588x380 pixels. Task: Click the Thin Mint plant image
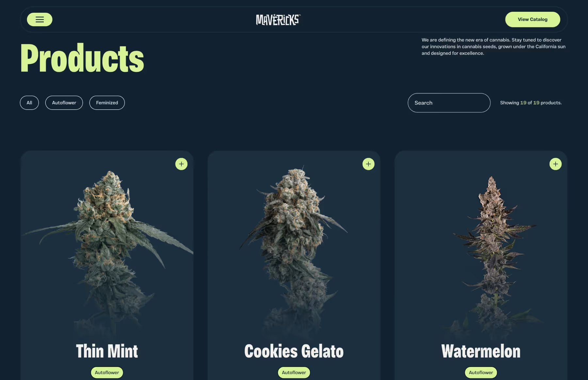tap(108, 251)
